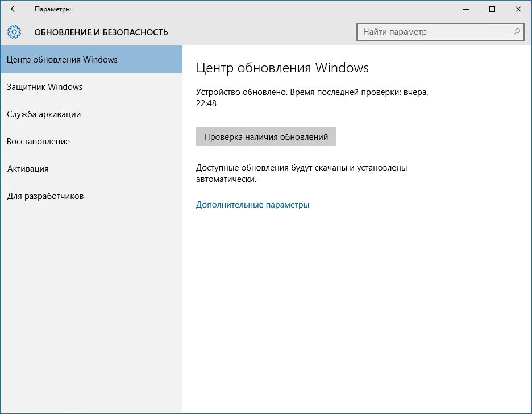Click "Доступные обновления будут скачаны" text
The height and width of the screenshot is (414, 532).
pos(271,168)
